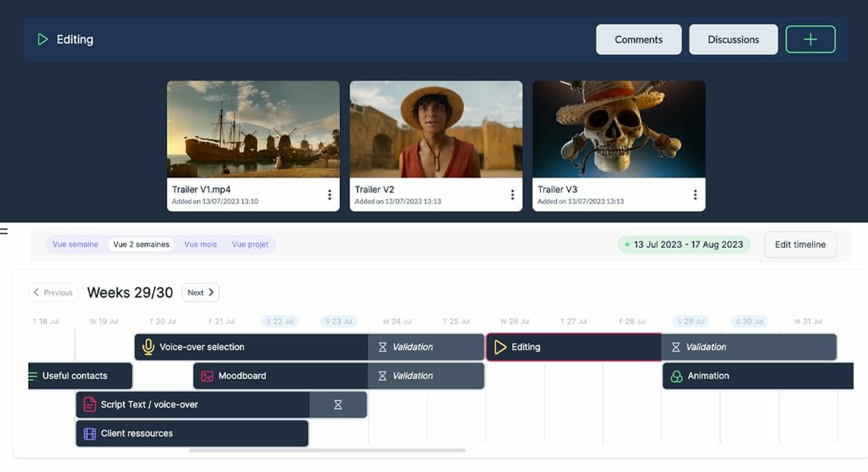Open the options menu for Trailer V1.mp4
868x472 pixels.
[329, 194]
